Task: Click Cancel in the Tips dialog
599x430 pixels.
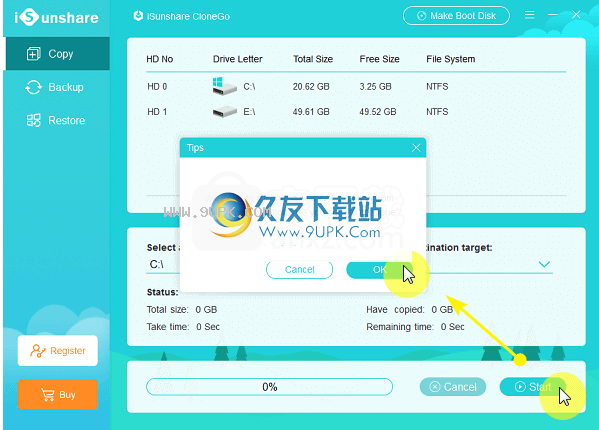Action: [300, 270]
